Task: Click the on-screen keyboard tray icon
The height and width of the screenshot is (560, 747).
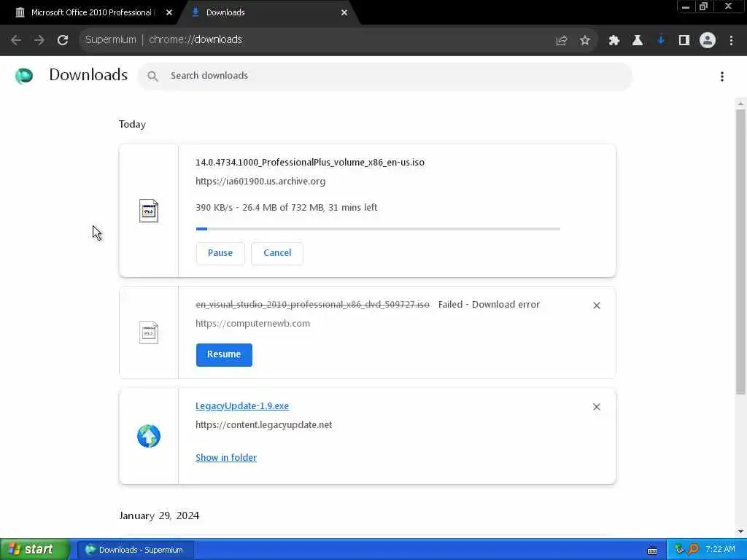Action: pyautogui.click(x=652, y=551)
